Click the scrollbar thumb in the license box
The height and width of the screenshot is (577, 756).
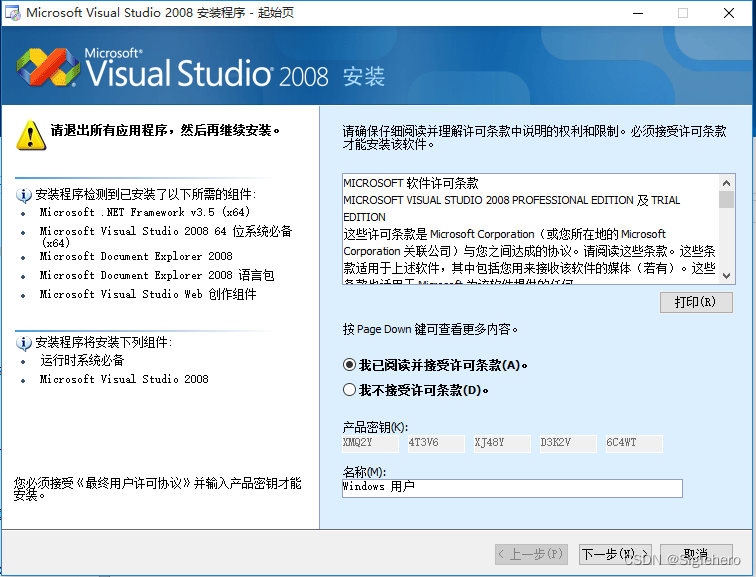pos(726,200)
